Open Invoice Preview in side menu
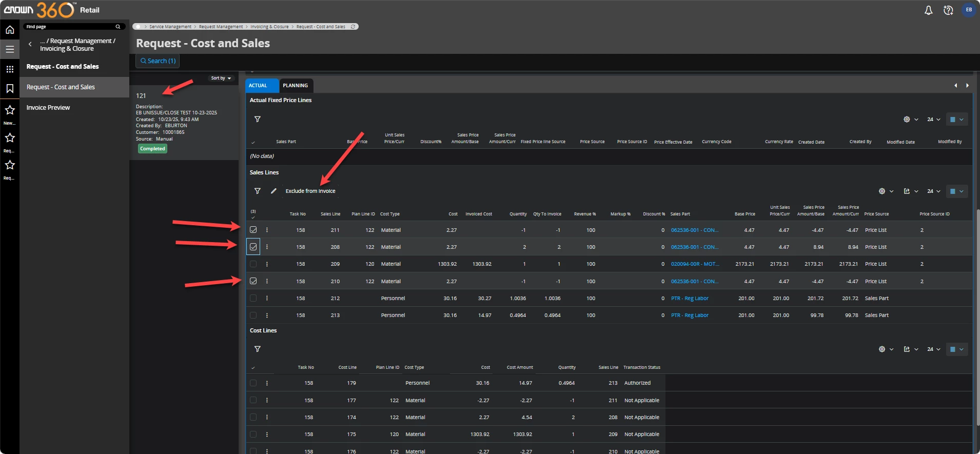 48,108
